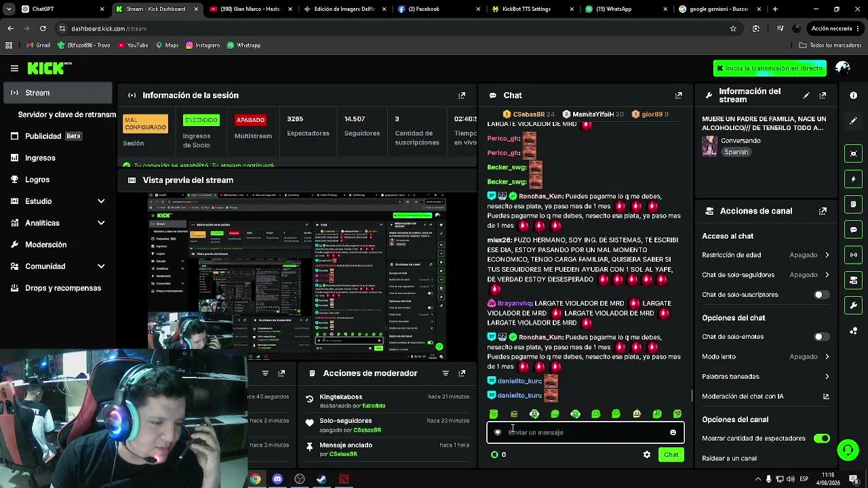Click Raidear a un canal
The height and width of the screenshot is (488, 868).
[729, 459]
